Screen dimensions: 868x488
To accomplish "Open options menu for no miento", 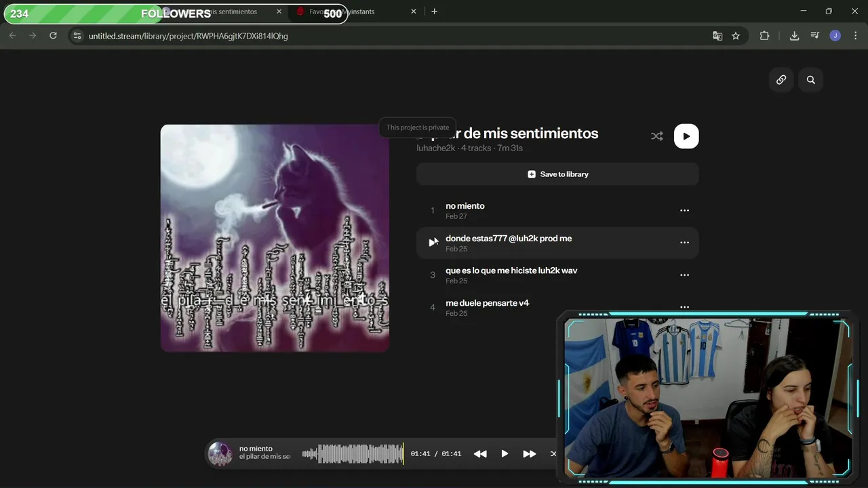I will (684, 210).
